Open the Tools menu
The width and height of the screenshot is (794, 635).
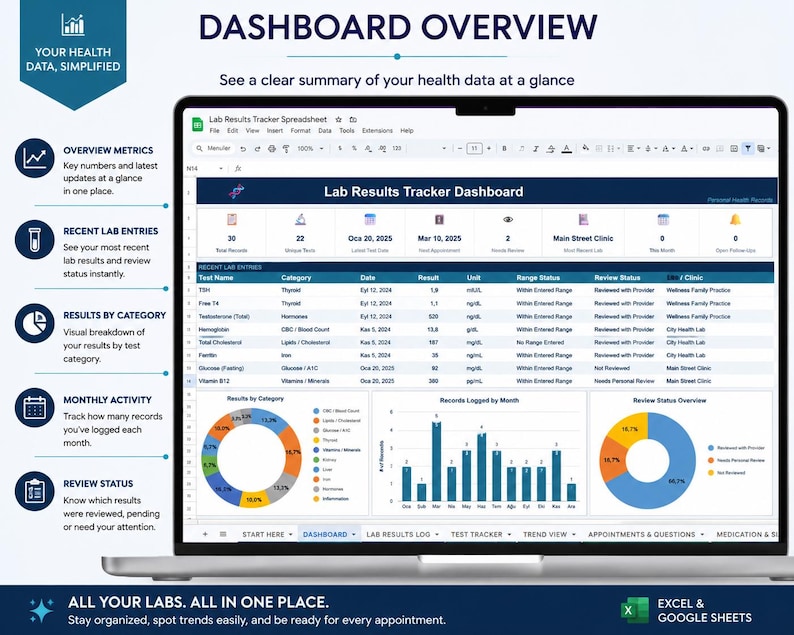click(346, 131)
